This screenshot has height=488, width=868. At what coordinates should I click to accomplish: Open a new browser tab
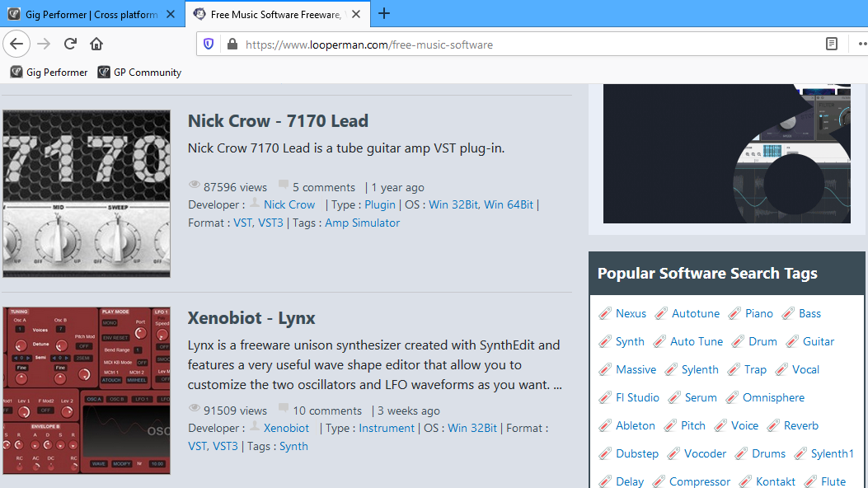pos(384,14)
